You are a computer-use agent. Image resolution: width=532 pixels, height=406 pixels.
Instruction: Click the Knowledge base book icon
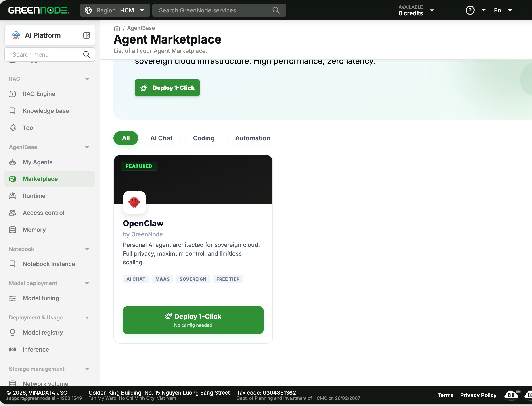tap(13, 111)
